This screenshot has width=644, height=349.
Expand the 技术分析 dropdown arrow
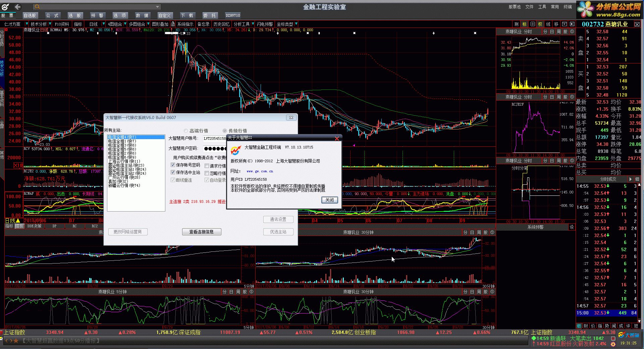(50, 24)
